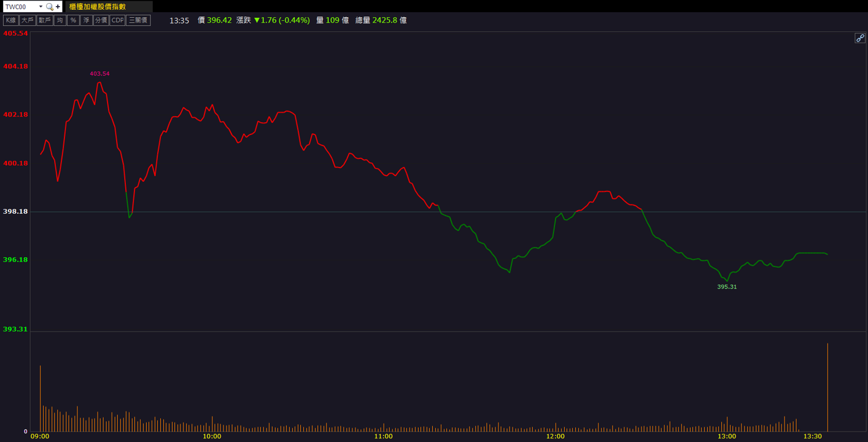This screenshot has width=868, height=442.
Task: Click the tall closing volume bar at 13:30
Action: click(827, 387)
